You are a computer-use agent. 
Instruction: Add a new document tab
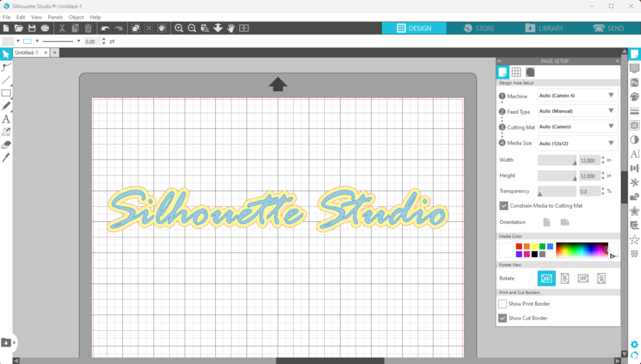coord(55,53)
